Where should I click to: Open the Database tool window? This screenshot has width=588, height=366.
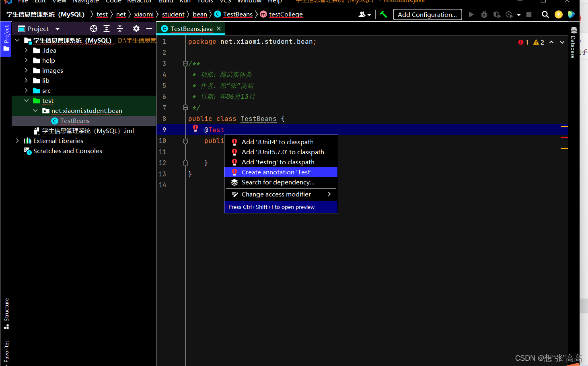574,42
